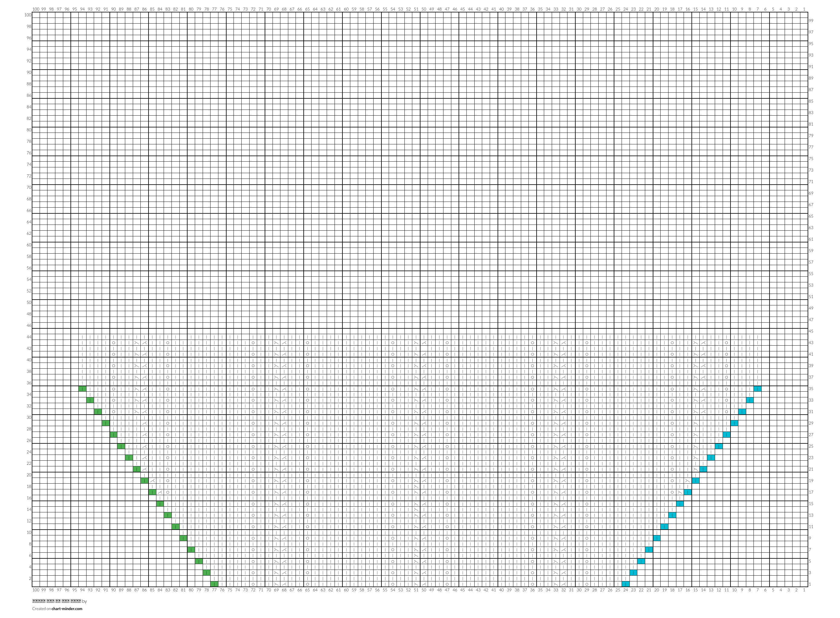This screenshot has width=840, height=618.
Task: Select yarn-over circle in row 1, column 54
Action: (x=393, y=584)
